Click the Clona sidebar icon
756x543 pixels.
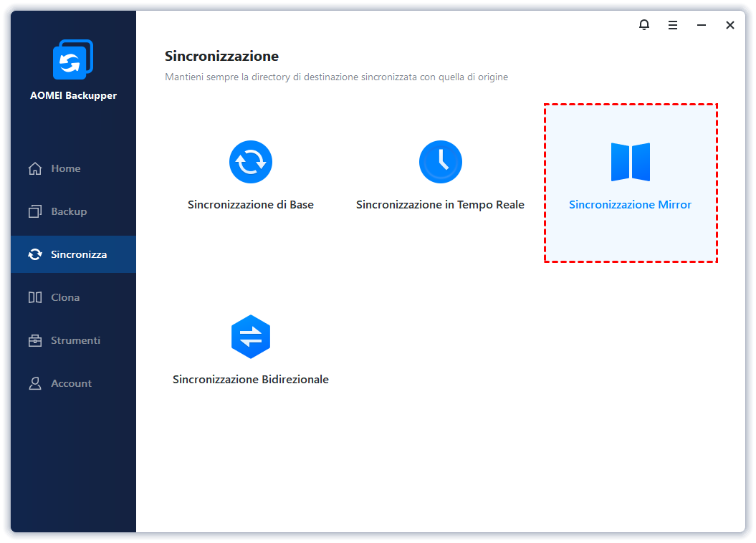(x=35, y=297)
